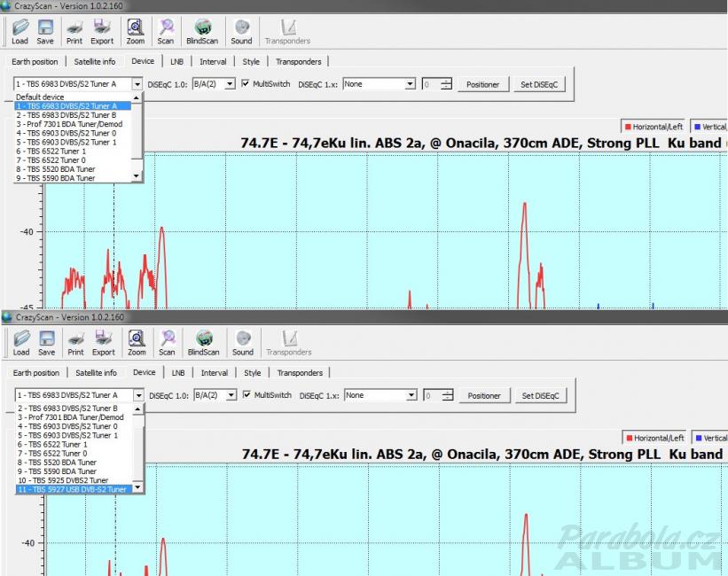This screenshot has height=576, width=728.
Task: Enable the MultiSwitch checkbox in the upper window
Action: [246, 83]
